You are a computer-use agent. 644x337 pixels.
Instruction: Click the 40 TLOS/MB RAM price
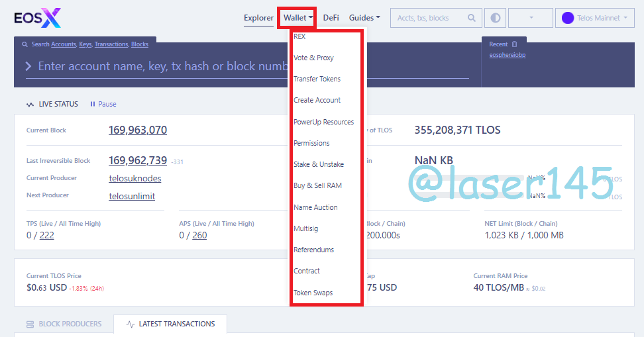[x=499, y=288]
